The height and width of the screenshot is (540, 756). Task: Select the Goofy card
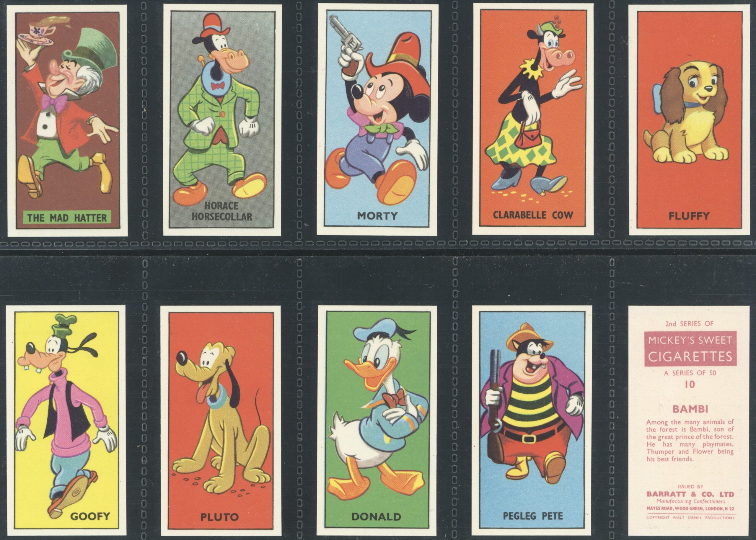click(x=66, y=420)
